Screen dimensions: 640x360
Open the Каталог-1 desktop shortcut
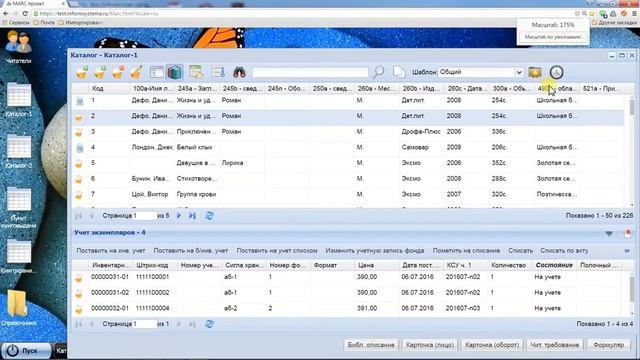tap(19, 100)
